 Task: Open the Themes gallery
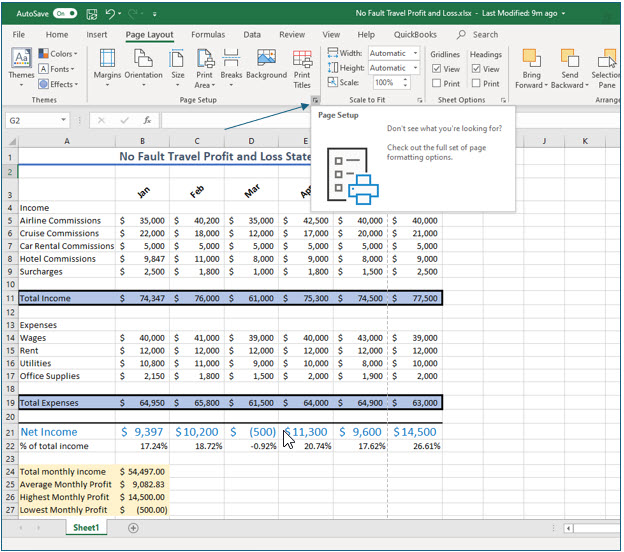coord(21,68)
